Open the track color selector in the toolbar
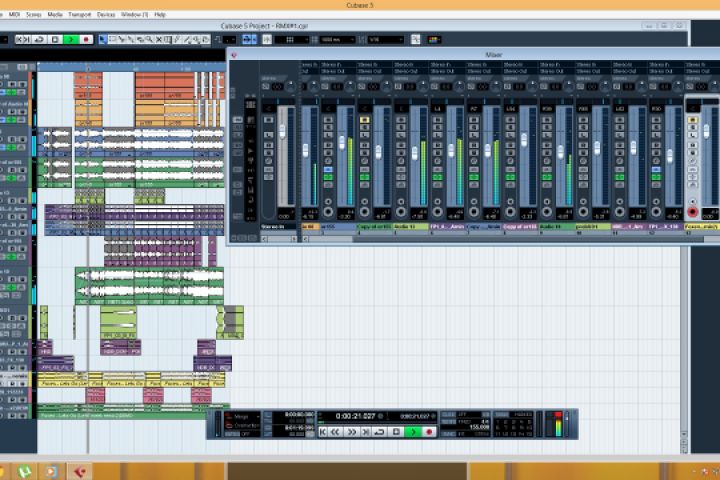The image size is (720, 480). [434, 40]
